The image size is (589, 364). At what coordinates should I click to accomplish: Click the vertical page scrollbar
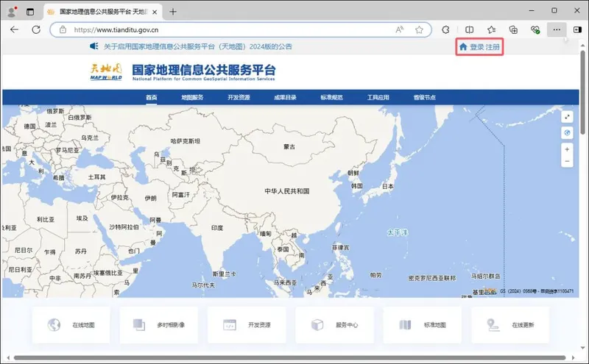pyautogui.click(x=582, y=93)
